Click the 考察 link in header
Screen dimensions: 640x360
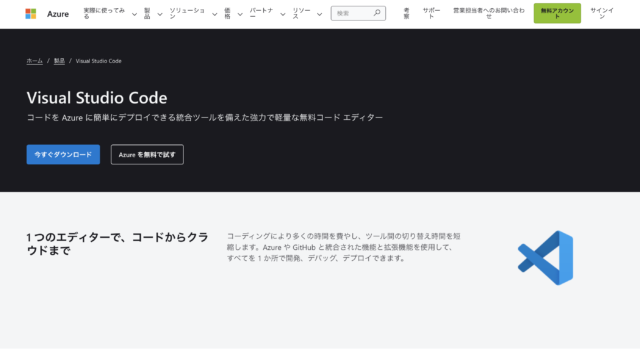[x=406, y=13]
